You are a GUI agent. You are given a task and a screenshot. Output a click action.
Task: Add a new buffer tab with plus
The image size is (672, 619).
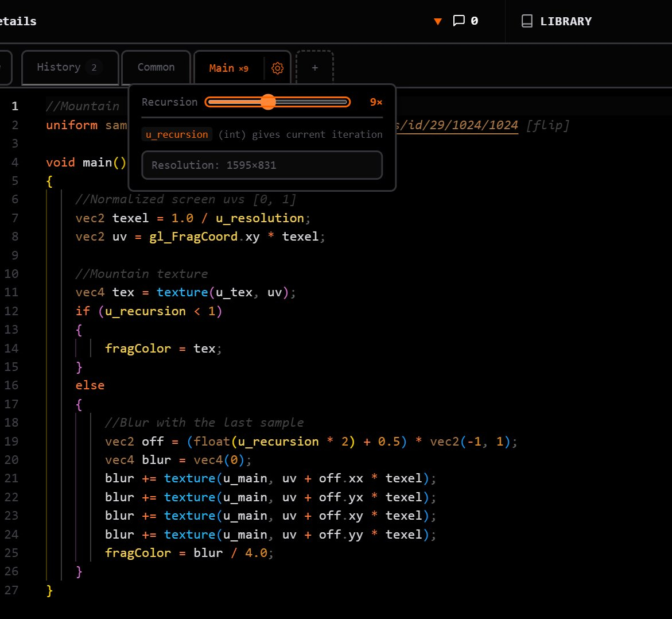pos(314,68)
